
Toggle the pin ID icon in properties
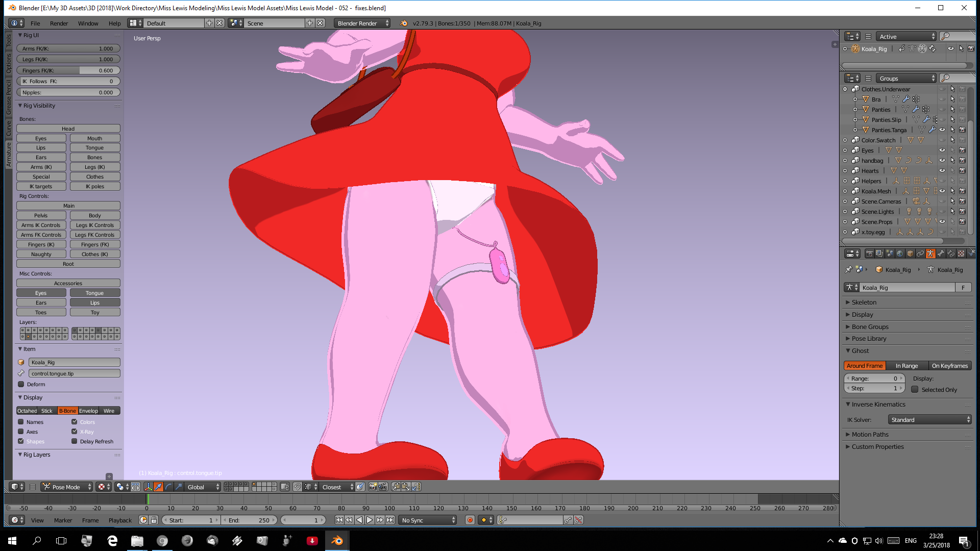click(x=849, y=269)
